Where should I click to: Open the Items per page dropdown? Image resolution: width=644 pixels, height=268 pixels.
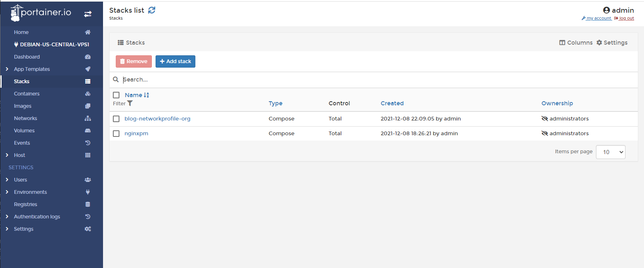click(610, 152)
